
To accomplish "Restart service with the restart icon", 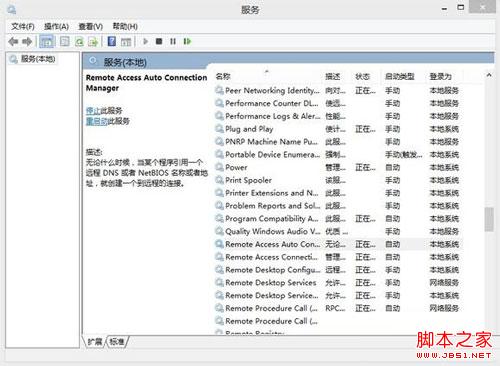I will [187, 41].
